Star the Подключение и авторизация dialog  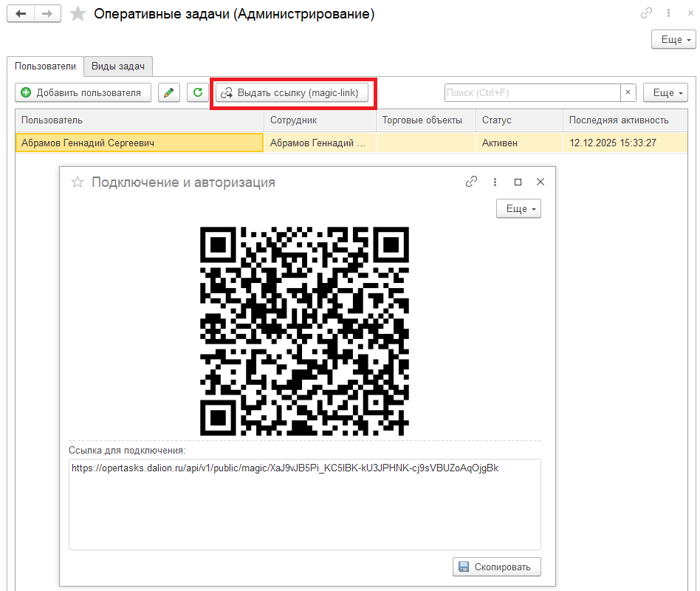point(78,182)
